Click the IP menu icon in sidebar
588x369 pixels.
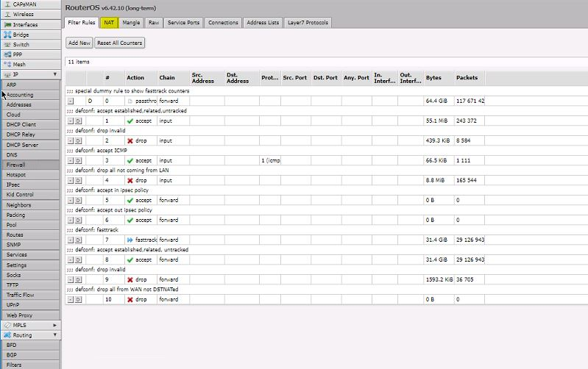click(7, 74)
